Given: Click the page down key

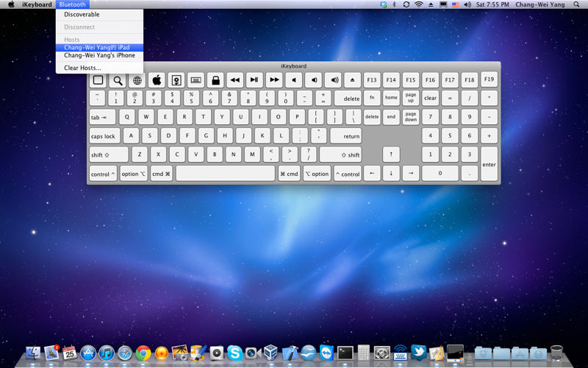Looking at the screenshot, I should point(411,117).
